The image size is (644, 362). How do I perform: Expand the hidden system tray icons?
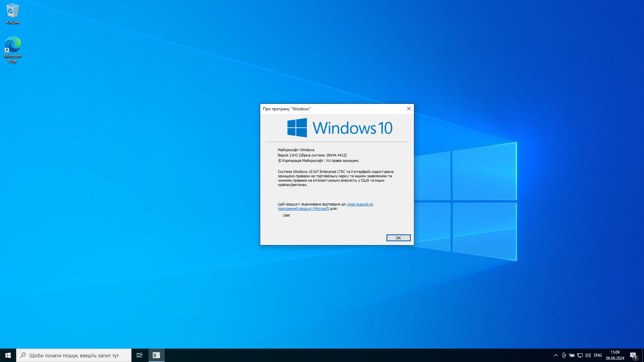[x=555, y=355]
